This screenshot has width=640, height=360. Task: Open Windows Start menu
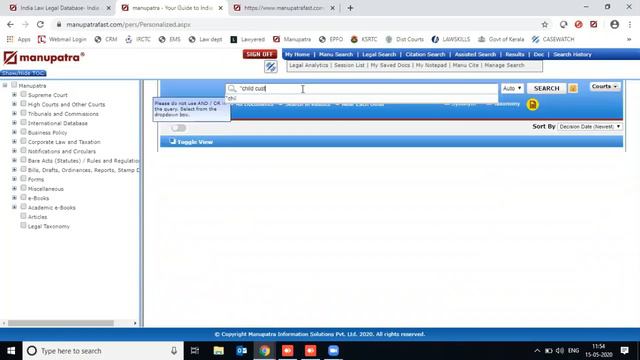point(11,351)
